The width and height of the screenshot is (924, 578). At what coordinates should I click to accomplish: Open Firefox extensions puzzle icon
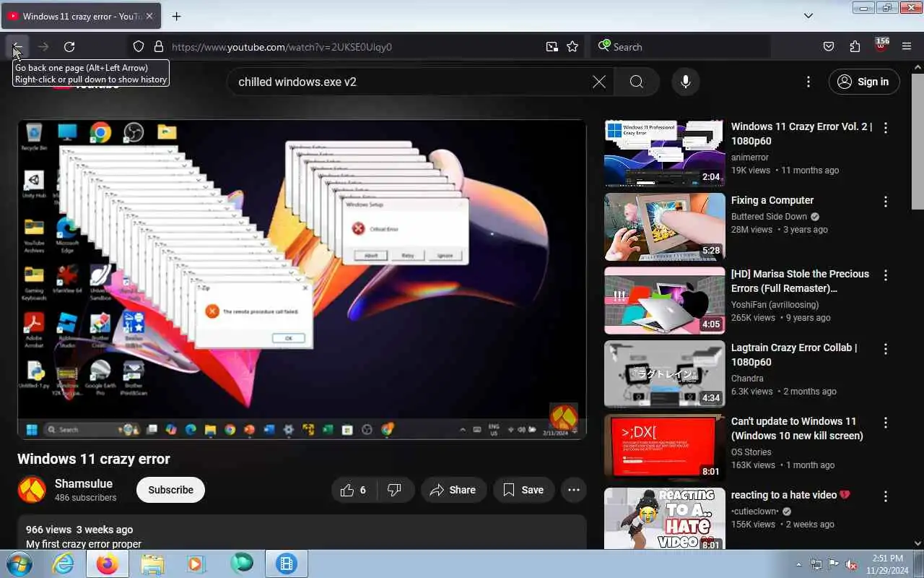[855, 47]
